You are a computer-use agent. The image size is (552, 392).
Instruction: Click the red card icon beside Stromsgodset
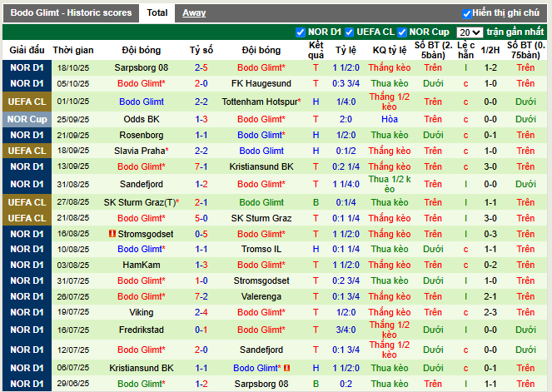(112, 234)
